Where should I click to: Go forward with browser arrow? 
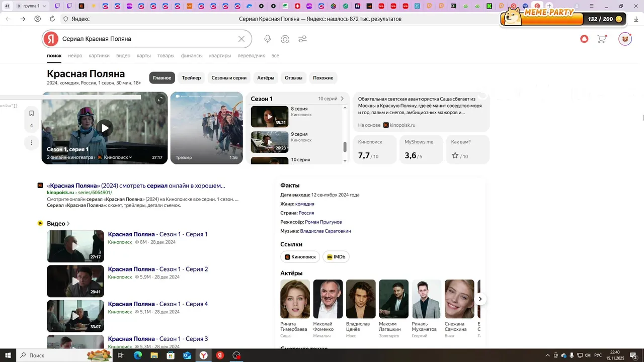click(x=23, y=19)
